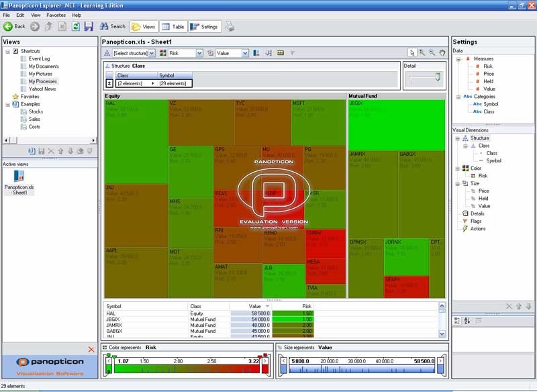Click the treemap layout icon after Value dropdown

(x=256, y=53)
